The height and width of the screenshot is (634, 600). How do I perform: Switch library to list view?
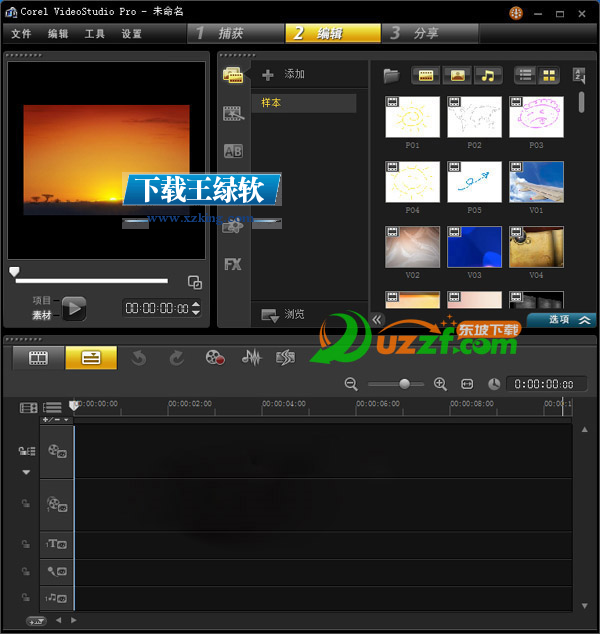coord(525,75)
